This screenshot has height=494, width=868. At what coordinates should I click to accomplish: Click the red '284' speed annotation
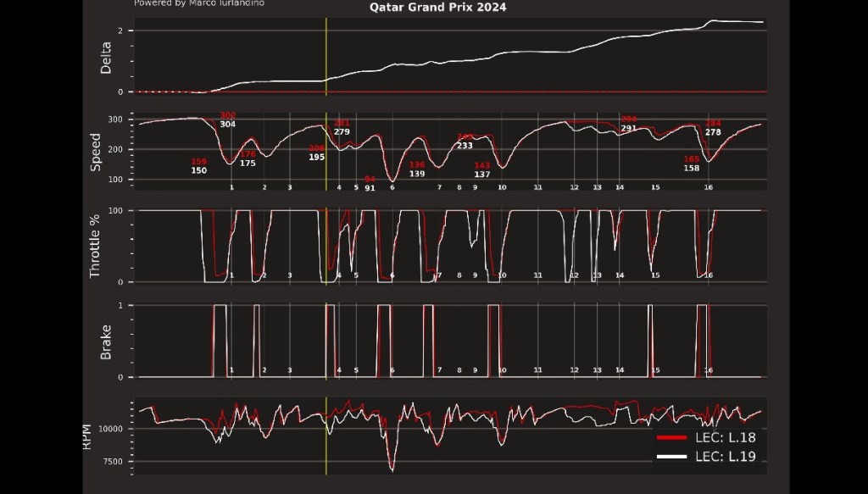713,124
